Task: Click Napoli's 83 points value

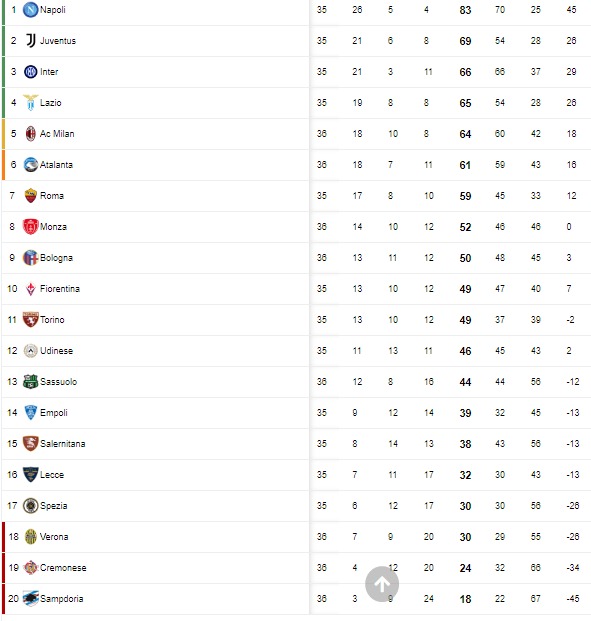Action: 465,10
